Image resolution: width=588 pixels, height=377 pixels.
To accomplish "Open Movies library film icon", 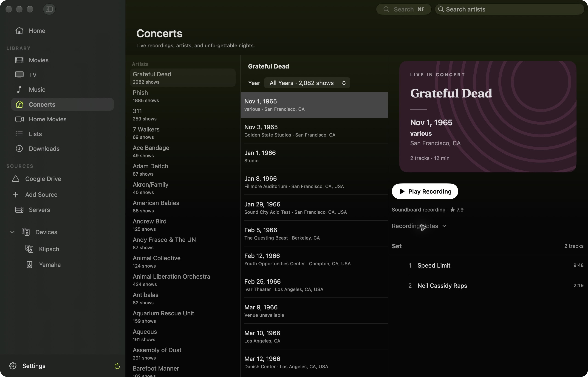I will [19, 60].
